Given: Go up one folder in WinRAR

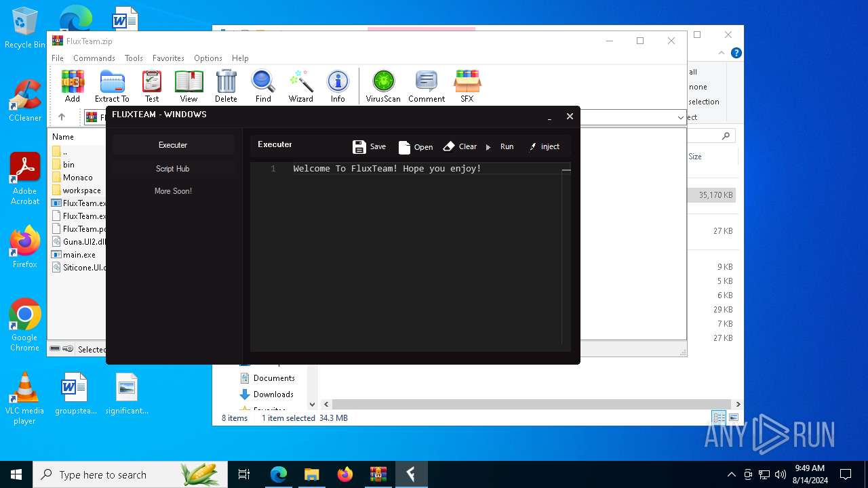Looking at the screenshot, I should point(62,117).
